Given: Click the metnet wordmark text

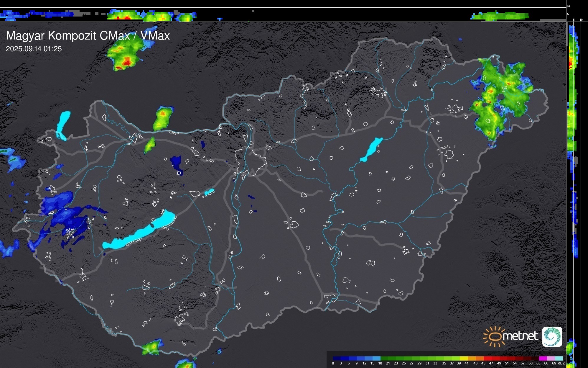Looking at the screenshot, I should coord(520,336).
